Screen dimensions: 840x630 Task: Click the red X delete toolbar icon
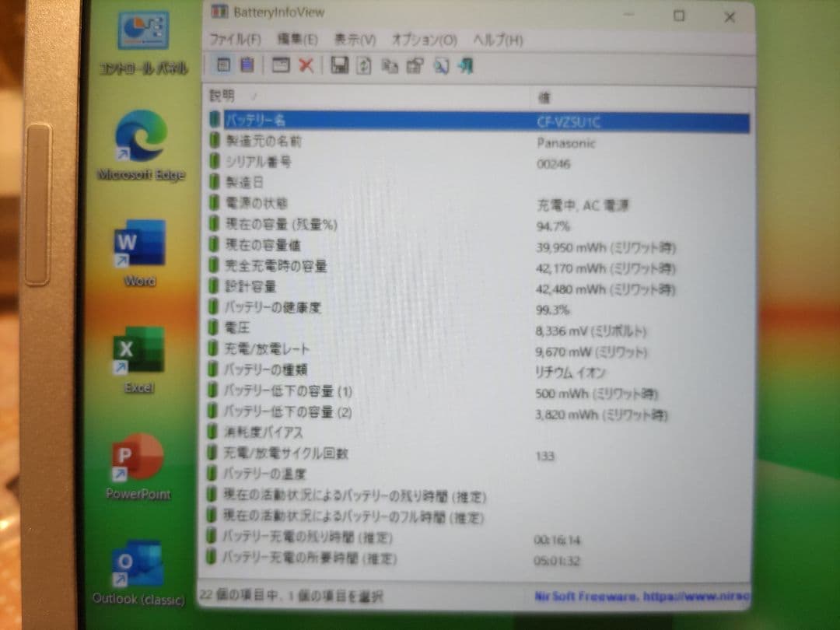pyautogui.click(x=306, y=65)
